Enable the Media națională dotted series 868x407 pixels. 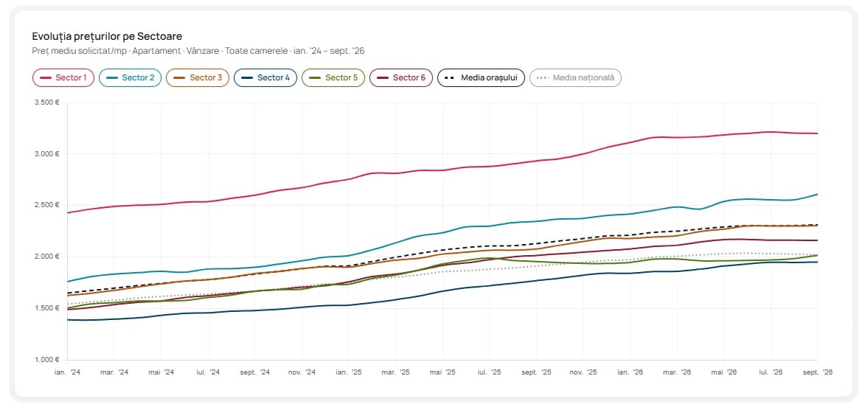point(575,77)
